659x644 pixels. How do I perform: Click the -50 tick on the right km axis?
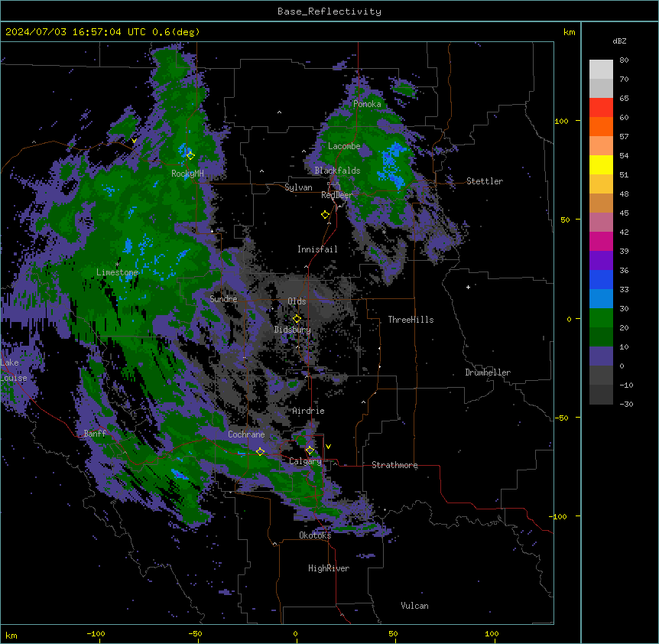click(561, 418)
